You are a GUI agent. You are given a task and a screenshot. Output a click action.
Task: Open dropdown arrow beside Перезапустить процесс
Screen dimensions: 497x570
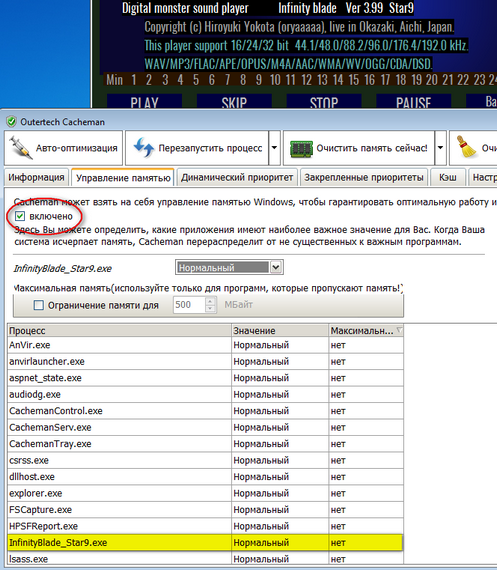(274, 148)
